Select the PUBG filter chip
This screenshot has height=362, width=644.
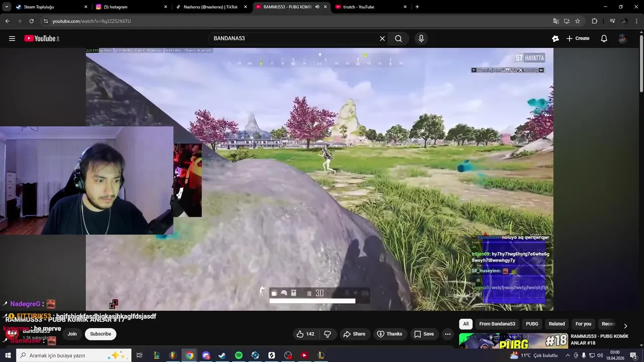coord(532,324)
